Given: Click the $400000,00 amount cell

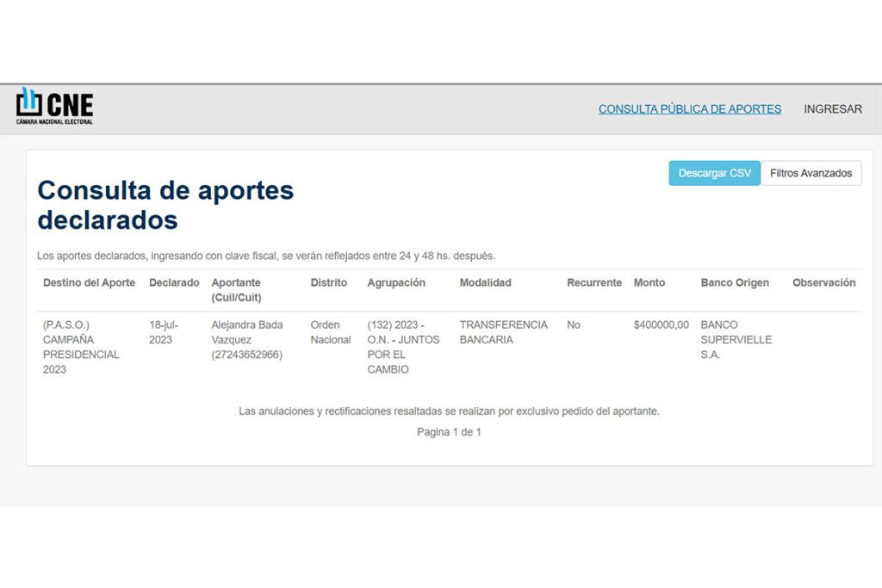Looking at the screenshot, I should point(661,325).
